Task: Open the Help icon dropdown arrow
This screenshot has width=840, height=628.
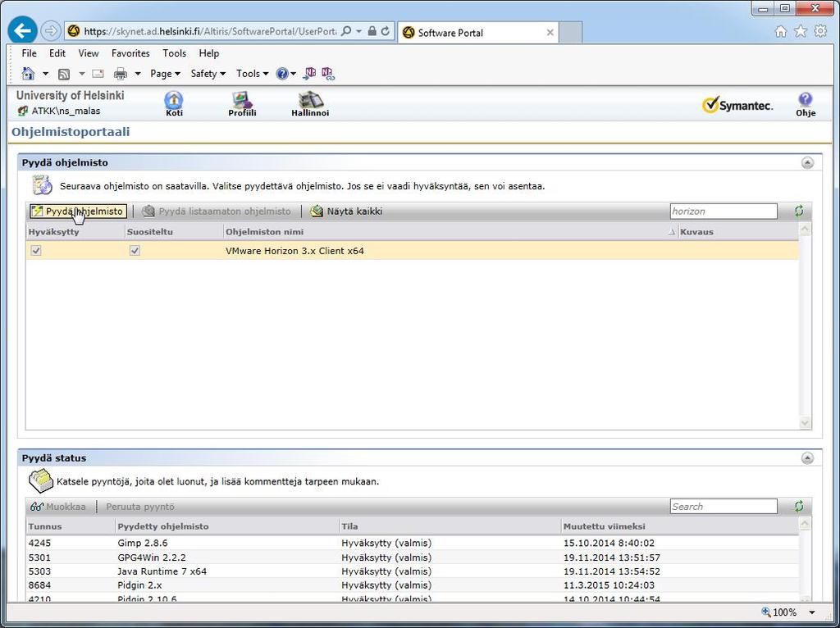Action: click(x=293, y=74)
